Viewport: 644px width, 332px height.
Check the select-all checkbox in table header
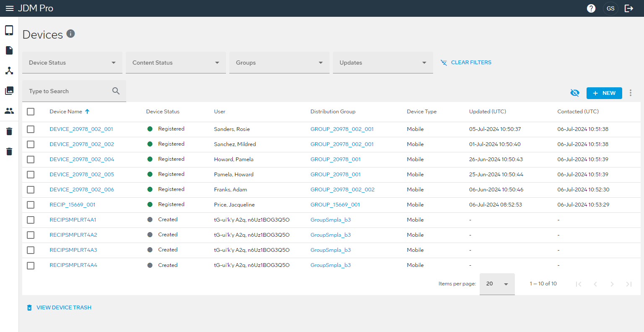tap(31, 112)
